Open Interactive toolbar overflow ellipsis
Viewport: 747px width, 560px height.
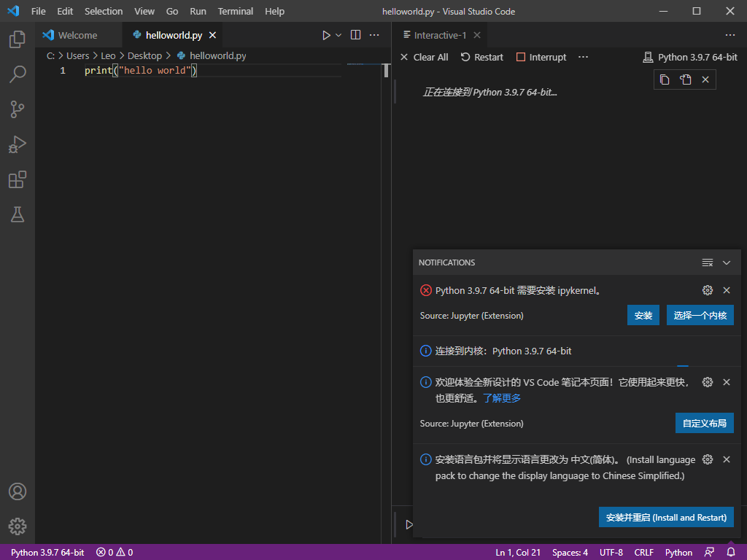[583, 57]
